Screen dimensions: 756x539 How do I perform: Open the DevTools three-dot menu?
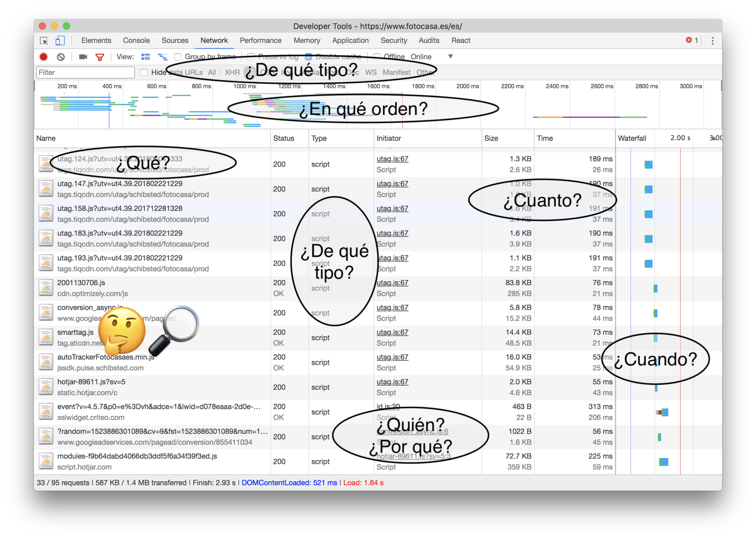click(x=712, y=41)
